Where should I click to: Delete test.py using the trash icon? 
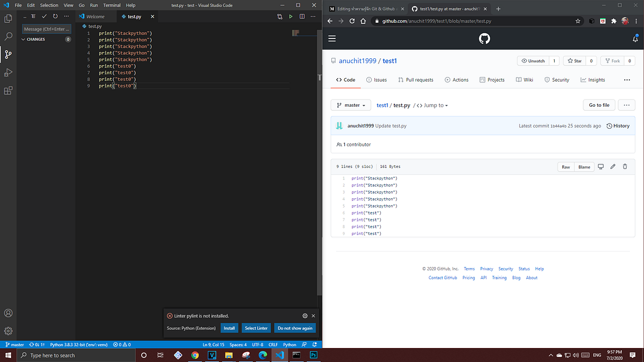pyautogui.click(x=625, y=167)
